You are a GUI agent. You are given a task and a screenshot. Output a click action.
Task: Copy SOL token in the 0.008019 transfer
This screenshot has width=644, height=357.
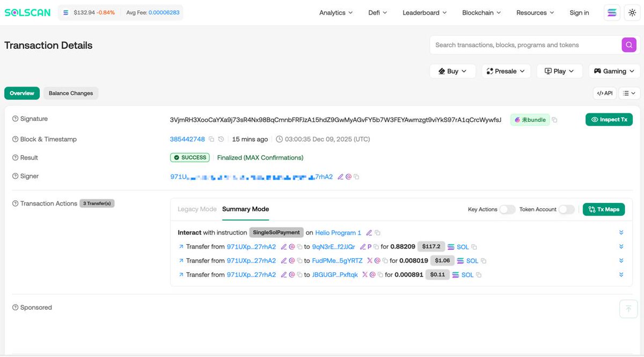coord(484,261)
